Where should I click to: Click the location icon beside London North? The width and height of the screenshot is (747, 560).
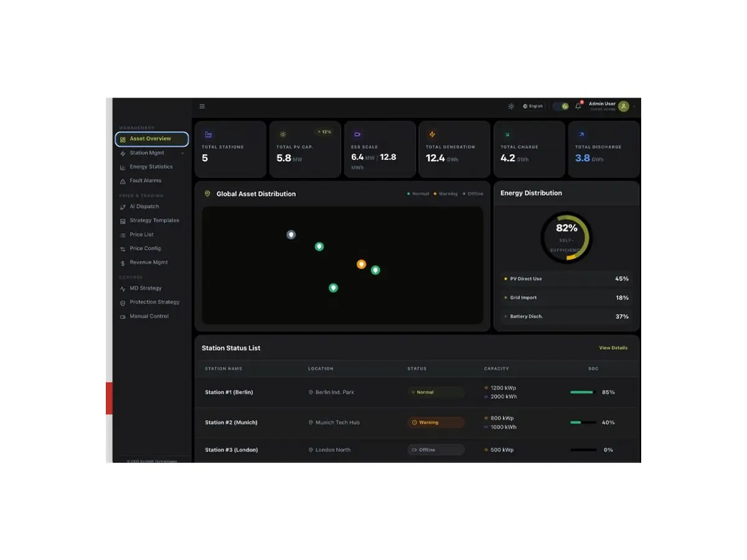pyautogui.click(x=311, y=450)
